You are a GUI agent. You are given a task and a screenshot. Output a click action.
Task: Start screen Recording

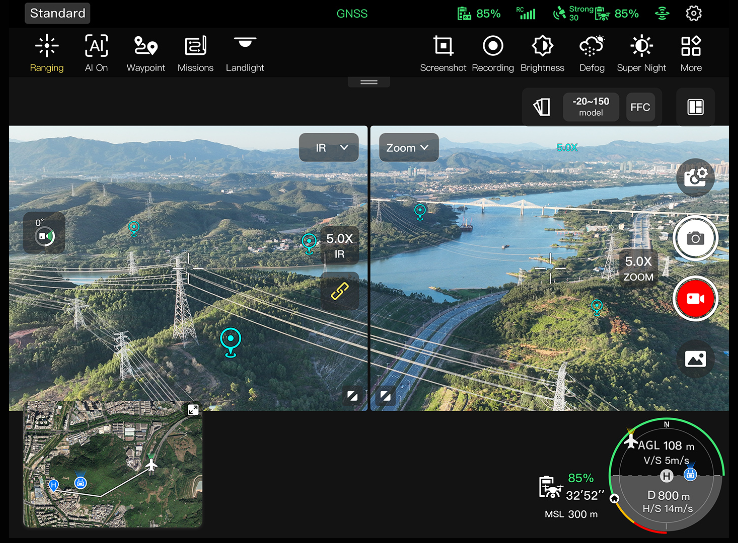tap(493, 53)
